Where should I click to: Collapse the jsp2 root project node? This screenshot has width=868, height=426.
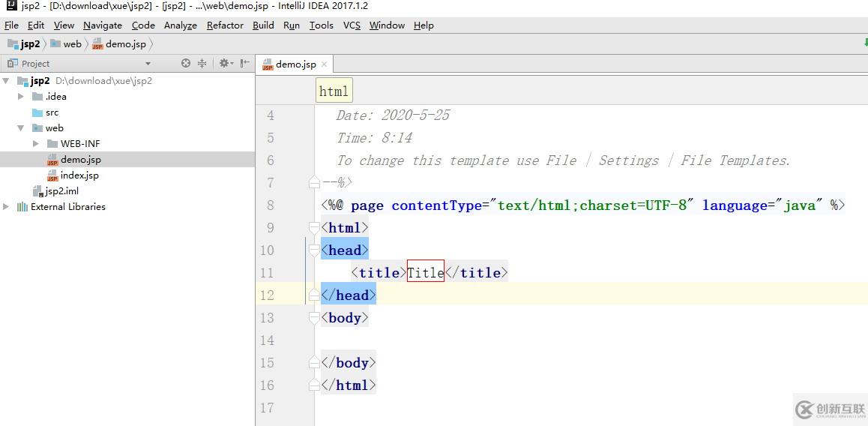(6, 81)
